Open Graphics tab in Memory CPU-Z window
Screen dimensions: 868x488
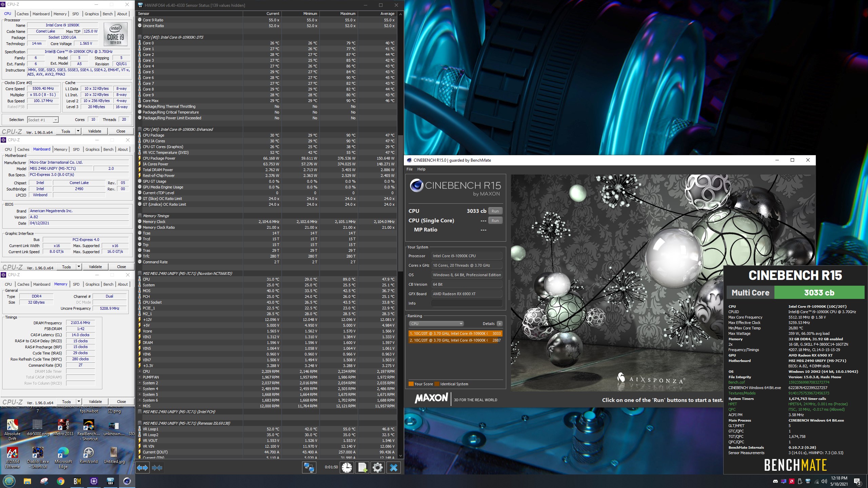[x=93, y=284]
